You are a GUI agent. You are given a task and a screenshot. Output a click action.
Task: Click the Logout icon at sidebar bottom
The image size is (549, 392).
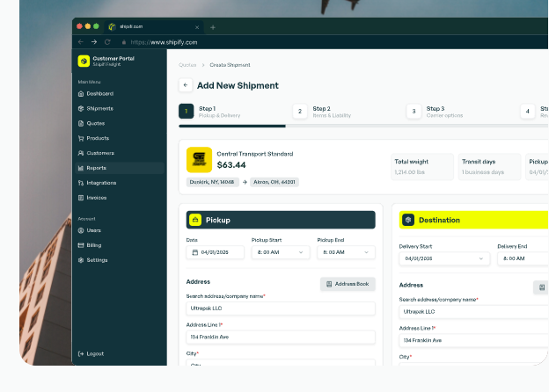tap(81, 353)
